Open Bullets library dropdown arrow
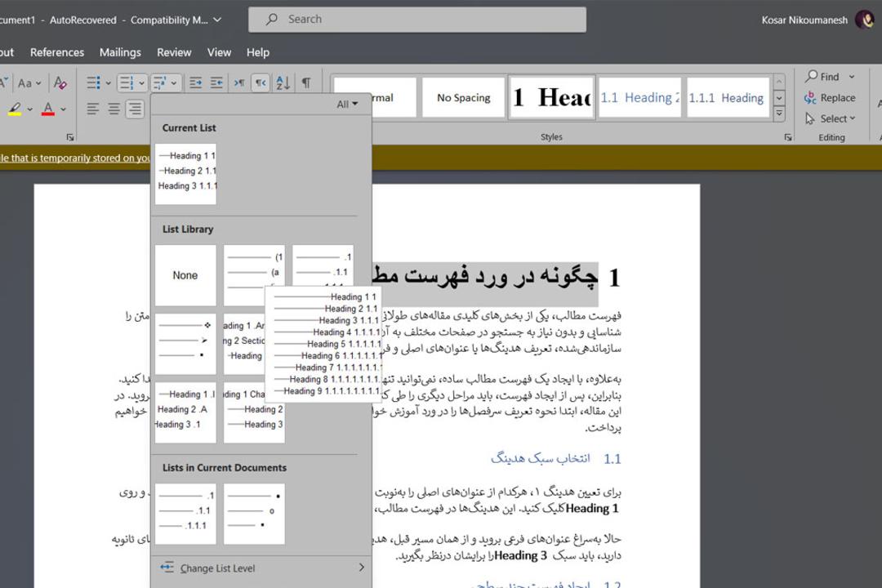This screenshot has width=882, height=588. coord(108,83)
